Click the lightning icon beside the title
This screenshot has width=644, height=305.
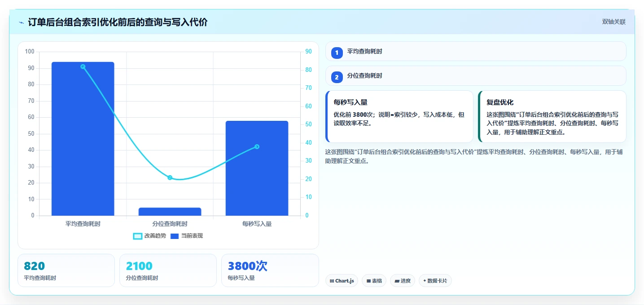21,22
